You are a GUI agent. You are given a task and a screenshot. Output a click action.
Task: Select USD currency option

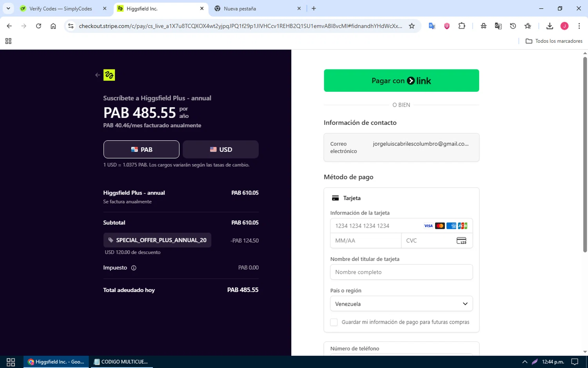coord(221,149)
